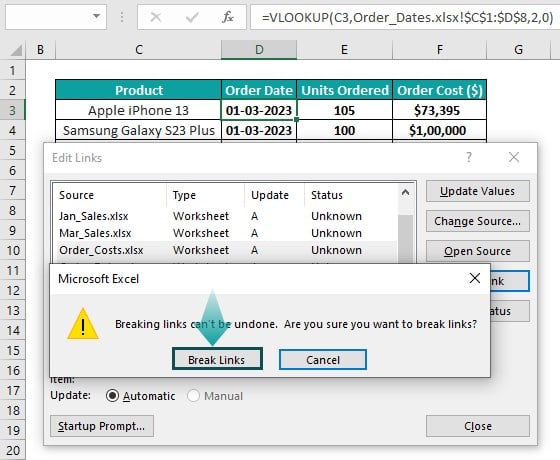This screenshot has height=460, width=560.
Task: Click the Apple iPhone 13 cell
Action: [x=139, y=110]
